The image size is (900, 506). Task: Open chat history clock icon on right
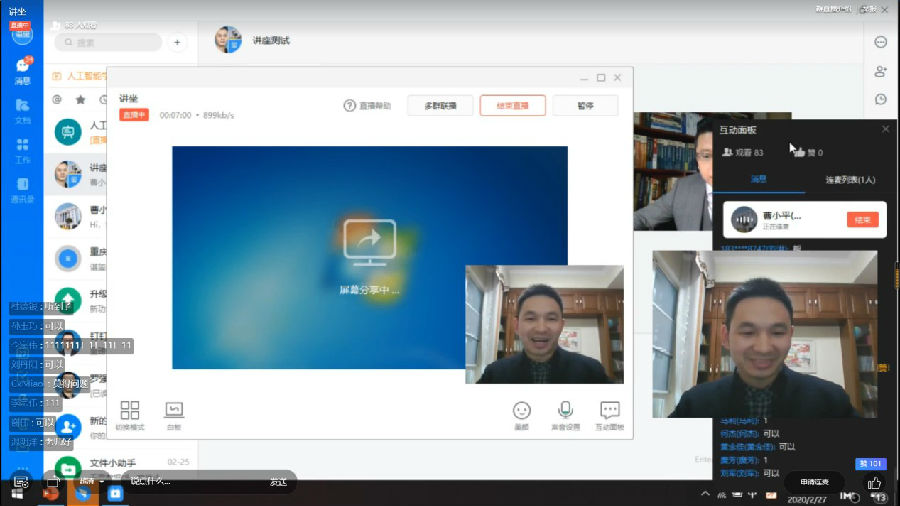coord(880,99)
